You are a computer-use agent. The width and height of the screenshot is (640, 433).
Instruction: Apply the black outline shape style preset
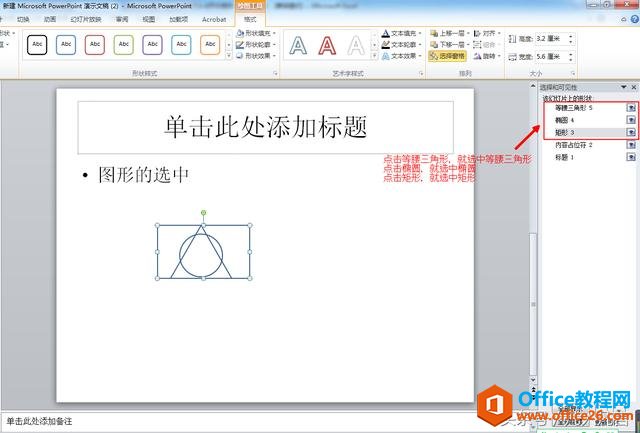click(x=37, y=44)
